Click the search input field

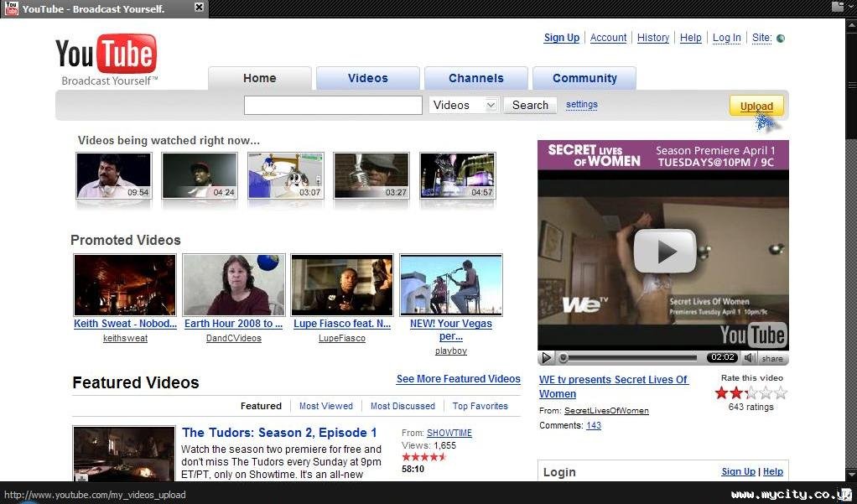click(x=333, y=105)
